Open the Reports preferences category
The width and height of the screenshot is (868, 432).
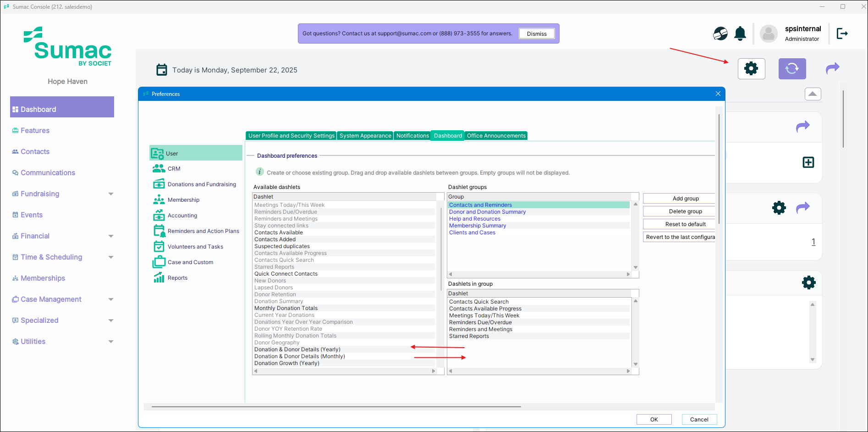tap(177, 278)
